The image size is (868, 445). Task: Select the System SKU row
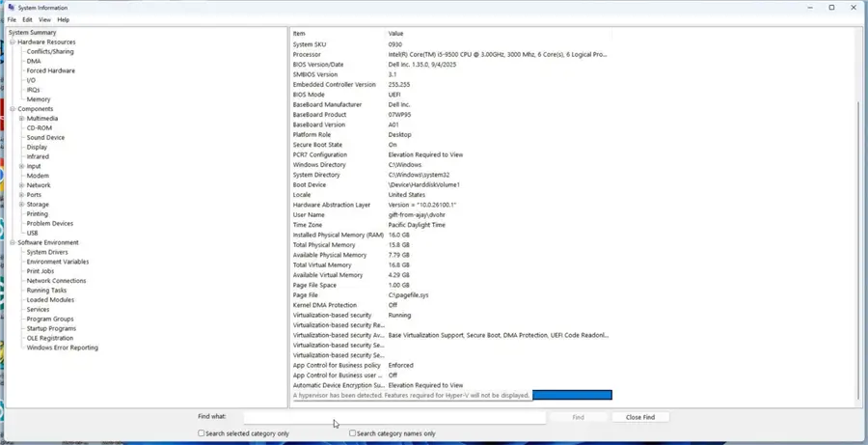point(451,44)
